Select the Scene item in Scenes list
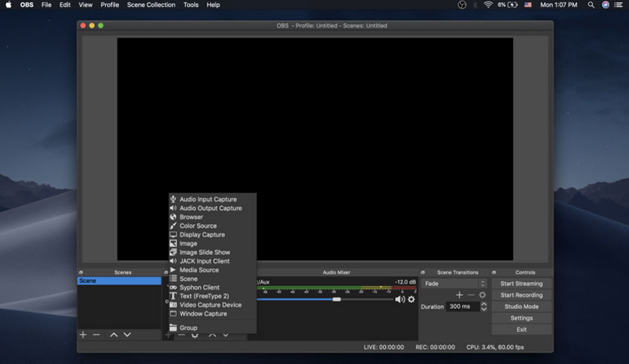Image resolution: width=629 pixels, height=364 pixels. (119, 281)
